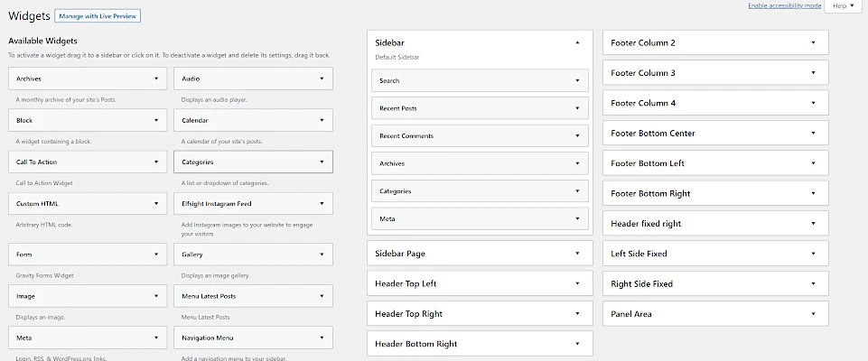The image size is (868, 361).
Task: Expand the Custom HTML widget arrow
Action: 156,203
